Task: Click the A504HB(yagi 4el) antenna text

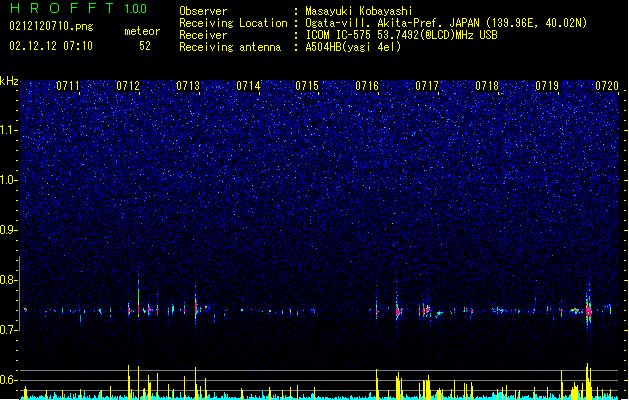Action: [x=353, y=47]
